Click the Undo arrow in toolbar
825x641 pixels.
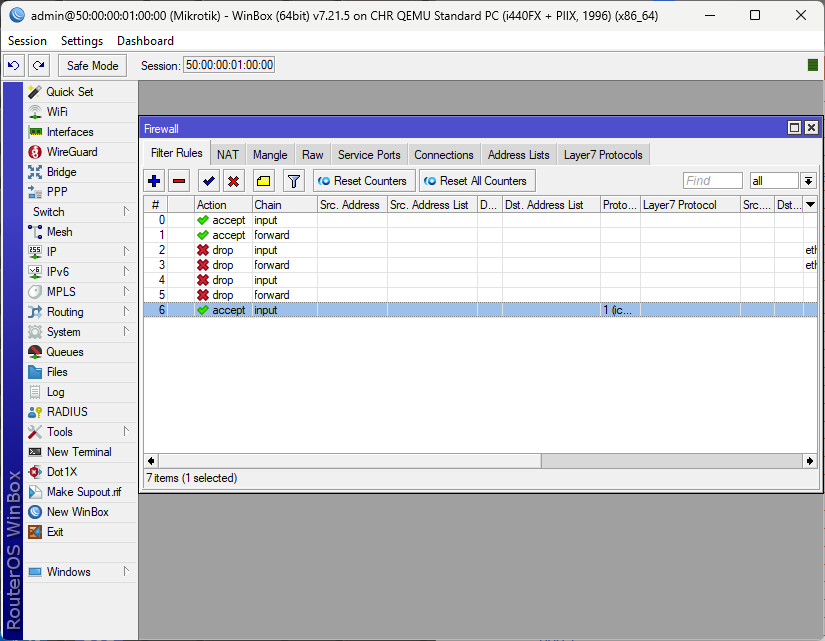click(x=14, y=65)
